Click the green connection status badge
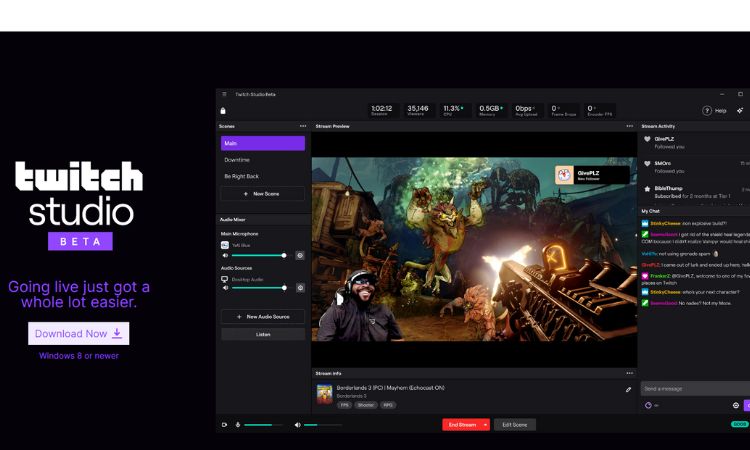 tap(739, 424)
